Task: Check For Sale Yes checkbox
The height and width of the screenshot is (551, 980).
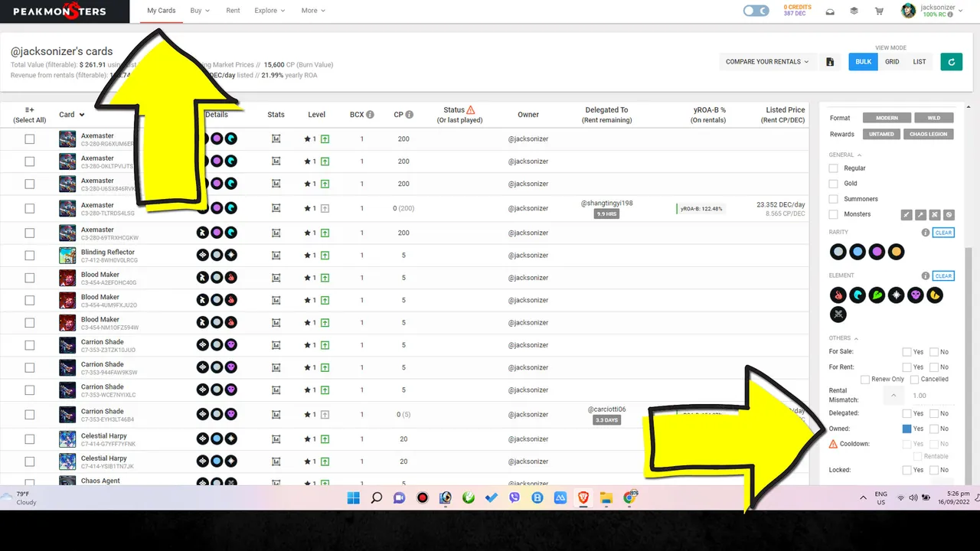Action: click(906, 352)
